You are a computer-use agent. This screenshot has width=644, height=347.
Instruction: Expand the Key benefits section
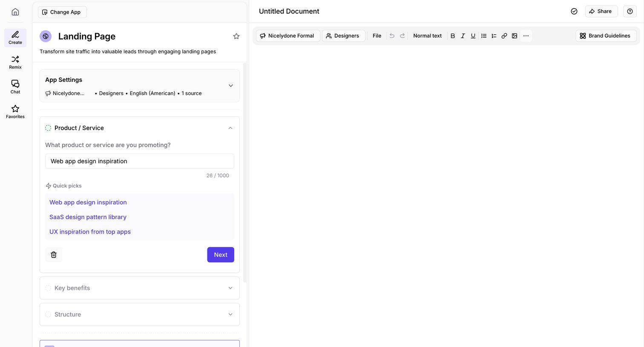pos(140,288)
